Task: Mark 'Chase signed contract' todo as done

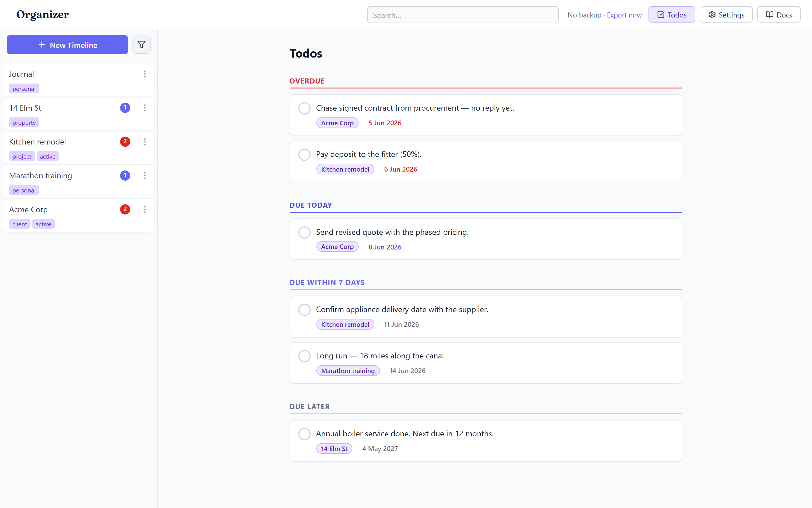Action: click(304, 108)
